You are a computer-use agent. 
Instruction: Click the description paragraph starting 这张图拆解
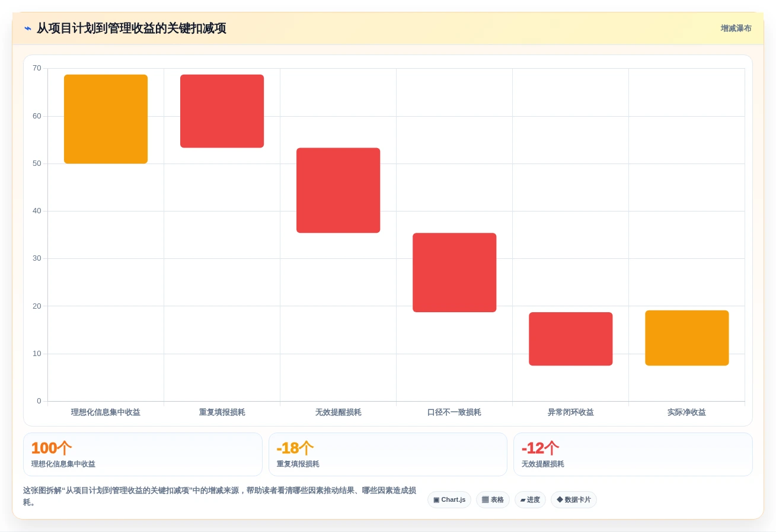pos(219,496)
